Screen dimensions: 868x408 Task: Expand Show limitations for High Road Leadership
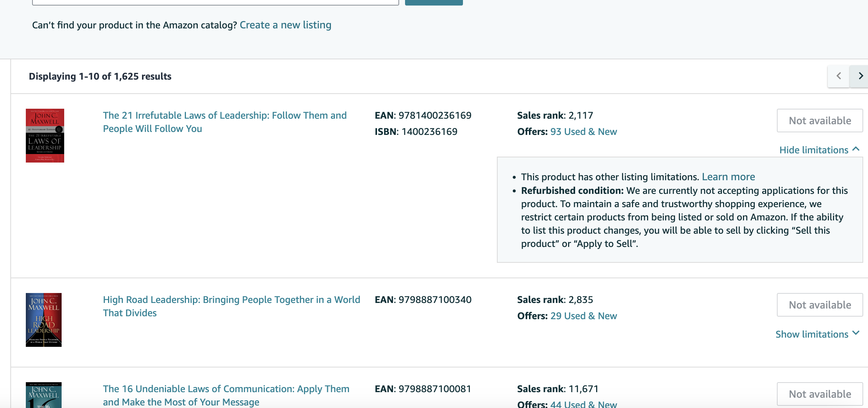click(x=817, y=334)
